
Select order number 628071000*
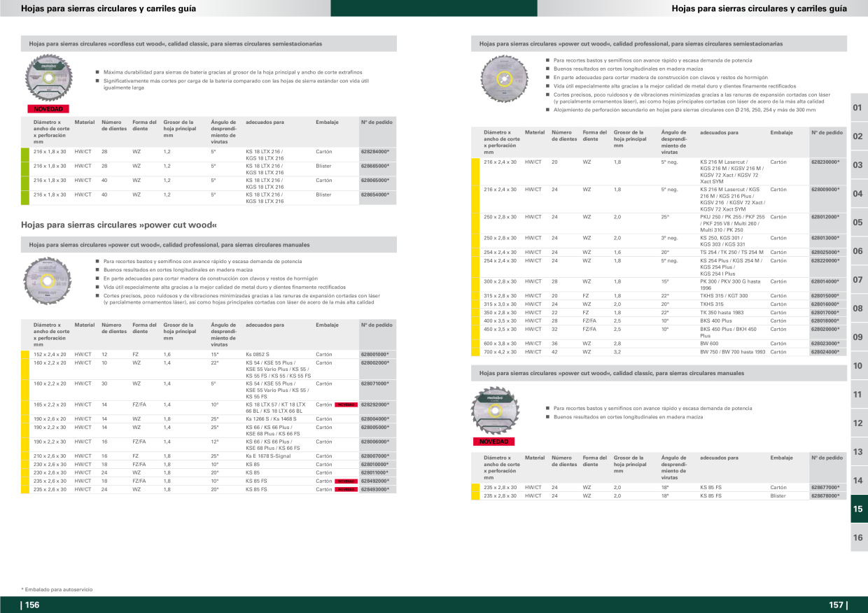click(x=375, y=384)
